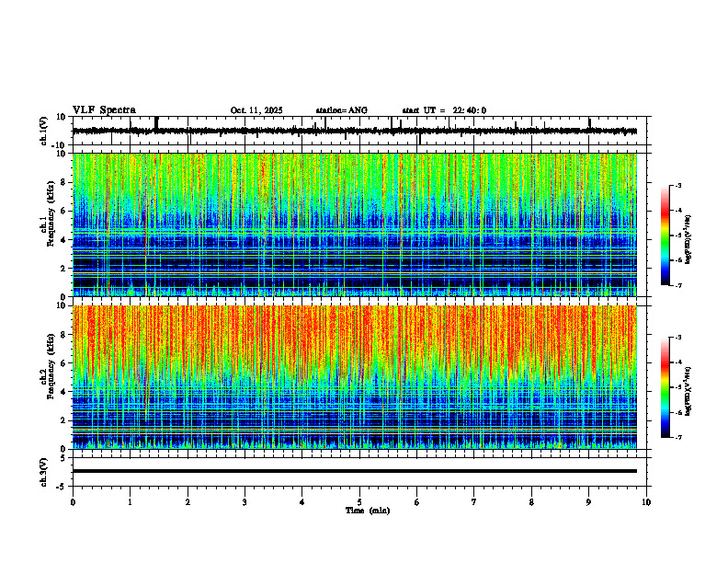728x563 pixels.
Task: Click the time axis tick label '0'
Action: [73, 502]
